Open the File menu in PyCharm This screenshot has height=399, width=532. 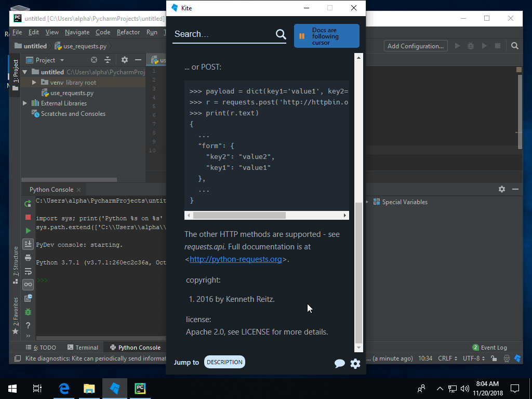[17, 32]
